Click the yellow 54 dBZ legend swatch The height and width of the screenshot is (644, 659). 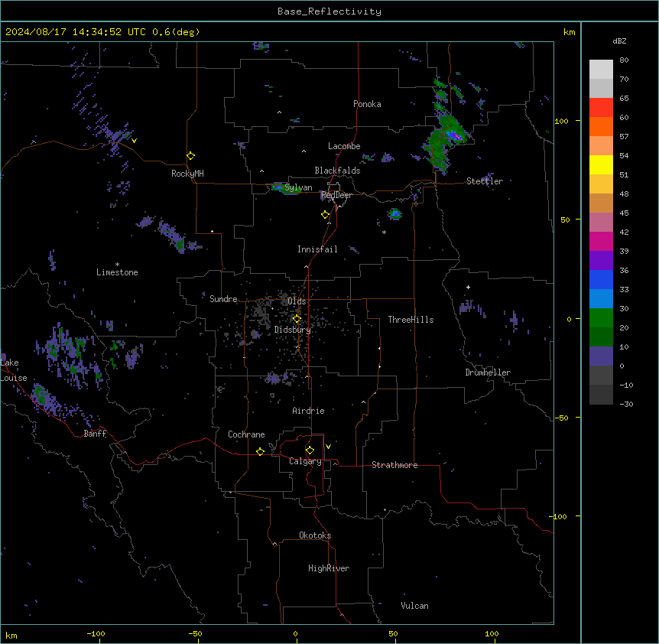pos(601,164)
